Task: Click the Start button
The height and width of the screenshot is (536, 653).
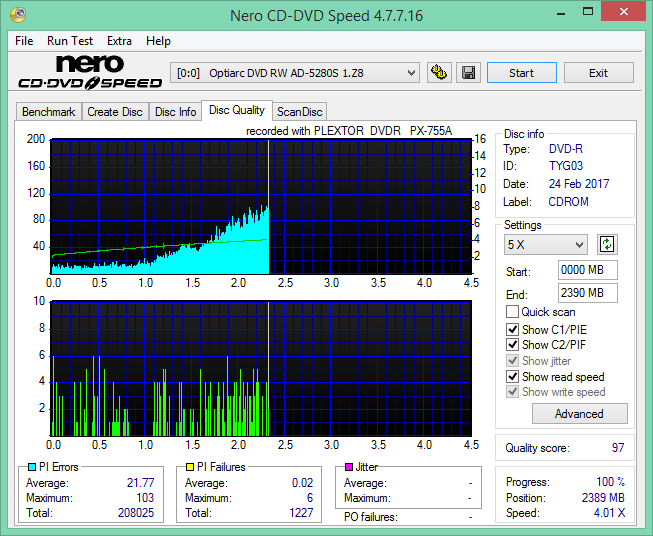Action: pyautogui.click(x=522, y=73)
